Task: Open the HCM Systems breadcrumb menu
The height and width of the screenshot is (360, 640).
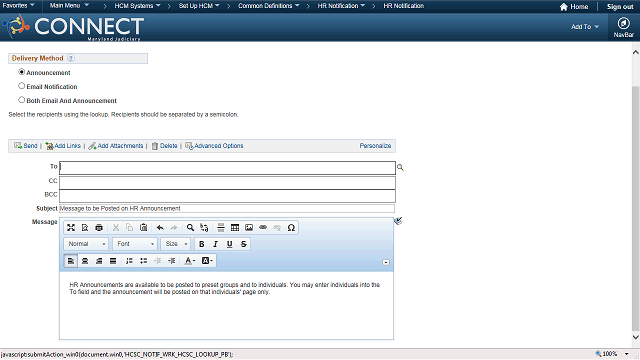Action: pos(138,6)
